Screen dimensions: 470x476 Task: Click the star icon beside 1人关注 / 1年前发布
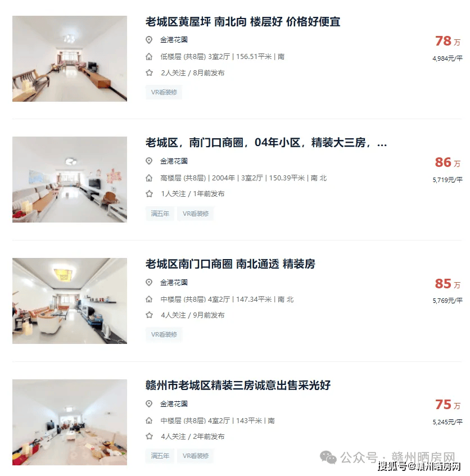pyautogui.click(x=149, y=194)
